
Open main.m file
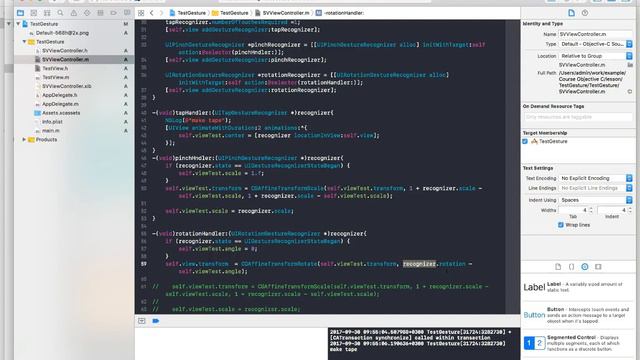click(x=51, y=131)
